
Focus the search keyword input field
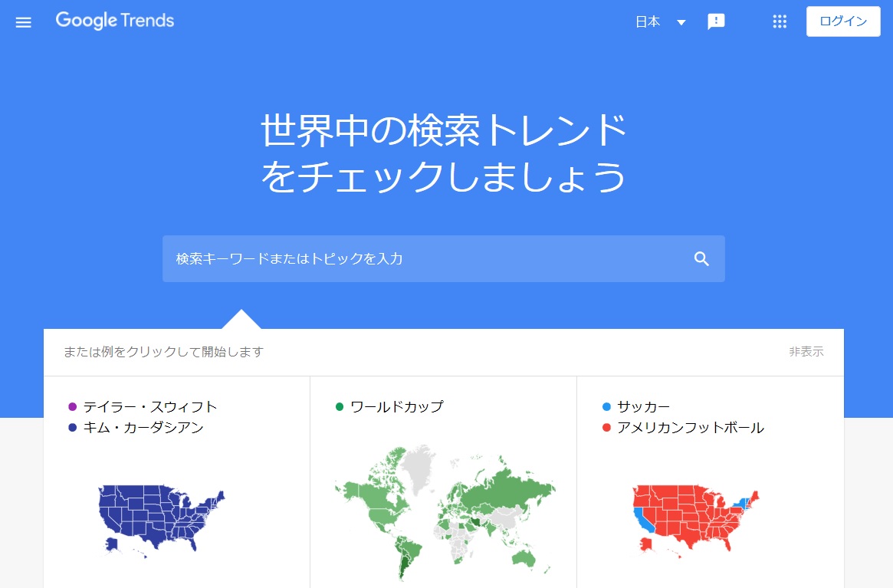pos(422,259)
